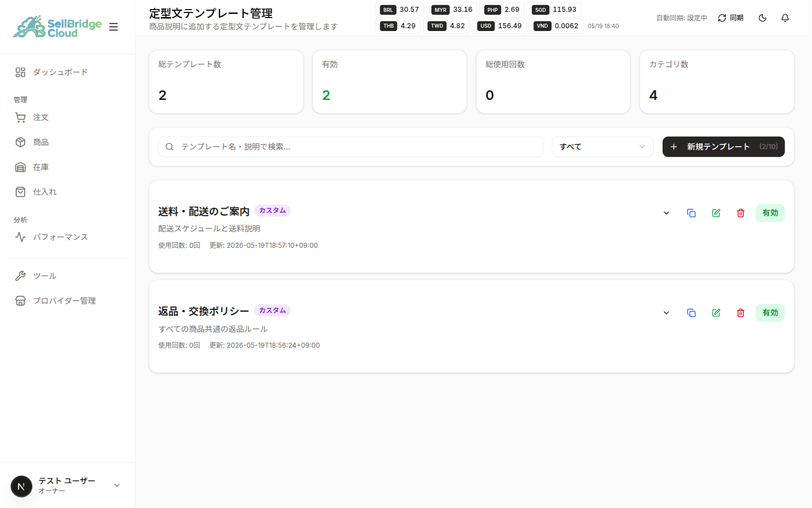The width and height of the screenshot is (812, 508).
Task: Create a 新規テンプレート
Action: [723, 147]
